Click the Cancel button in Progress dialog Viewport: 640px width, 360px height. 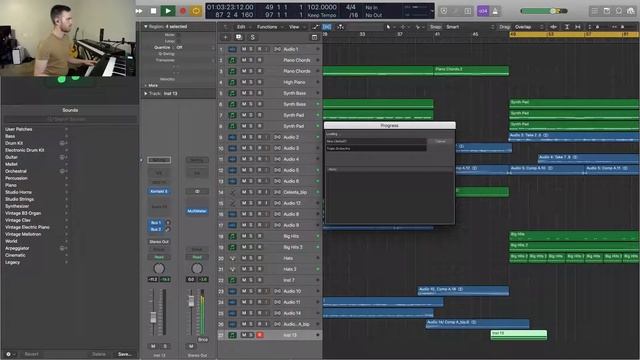(x=440, y=141)
